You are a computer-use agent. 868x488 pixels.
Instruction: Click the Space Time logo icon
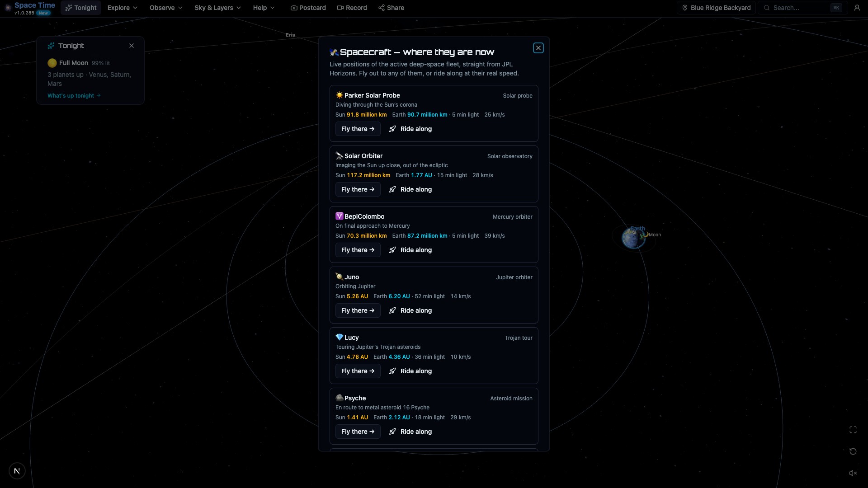8,8
